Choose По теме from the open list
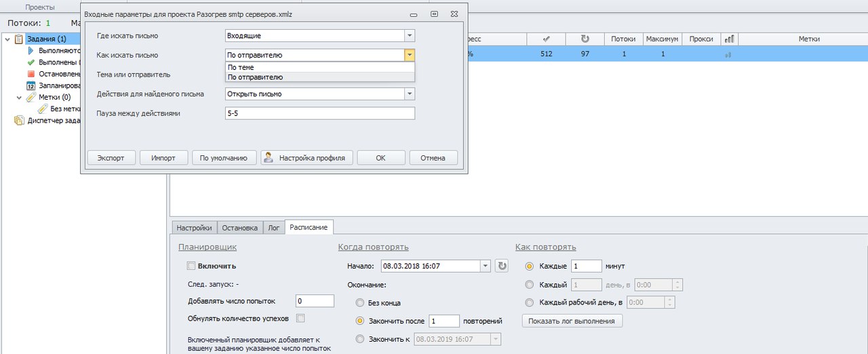868x354 pixels. (x=319, y=67)
